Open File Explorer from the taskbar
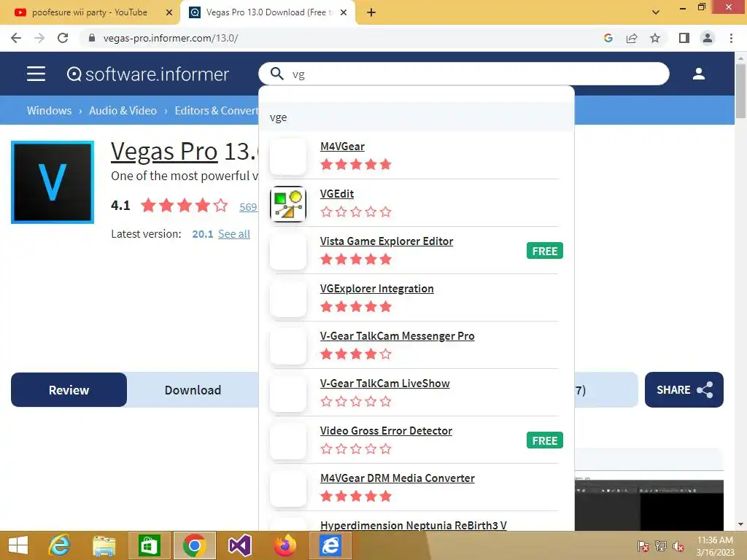 tap(104, 545)
